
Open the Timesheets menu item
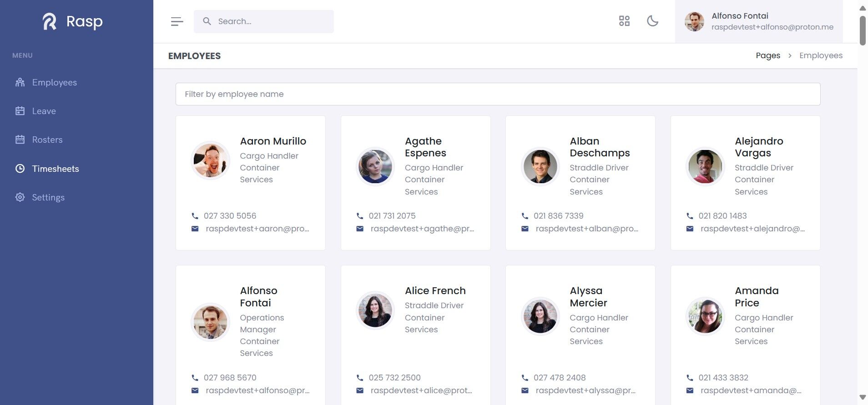56,169
